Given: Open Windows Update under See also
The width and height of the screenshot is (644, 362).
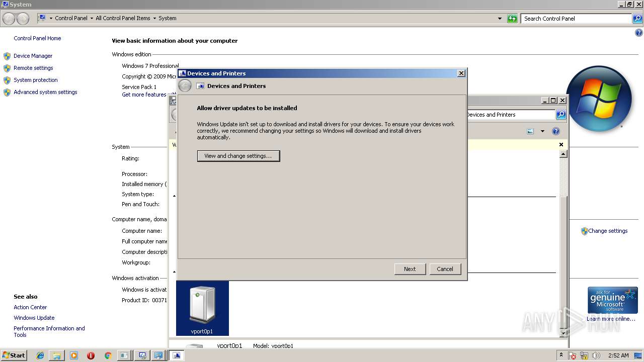Looking at the screenshot, I should (34, 318).
